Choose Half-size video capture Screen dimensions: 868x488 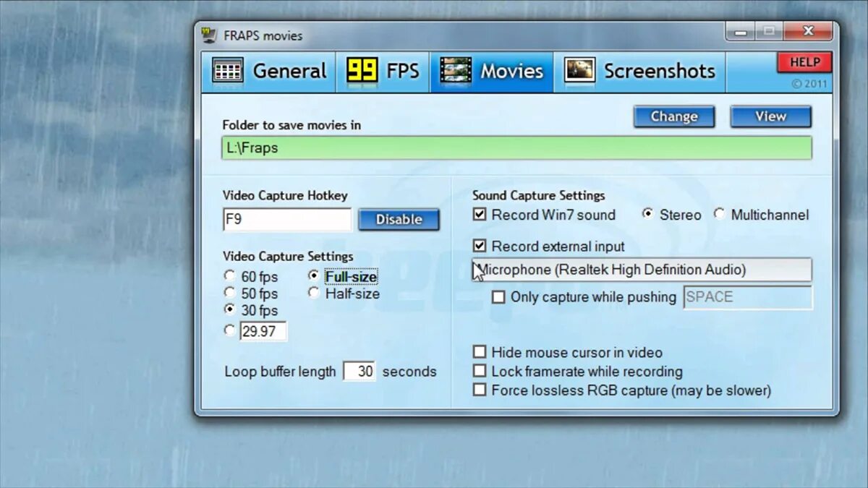314,292
